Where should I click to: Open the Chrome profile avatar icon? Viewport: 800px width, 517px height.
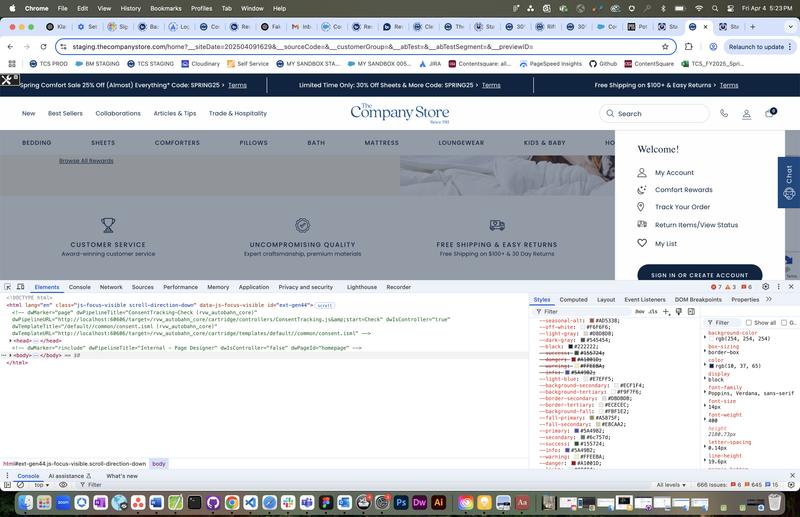coord(713,46)
